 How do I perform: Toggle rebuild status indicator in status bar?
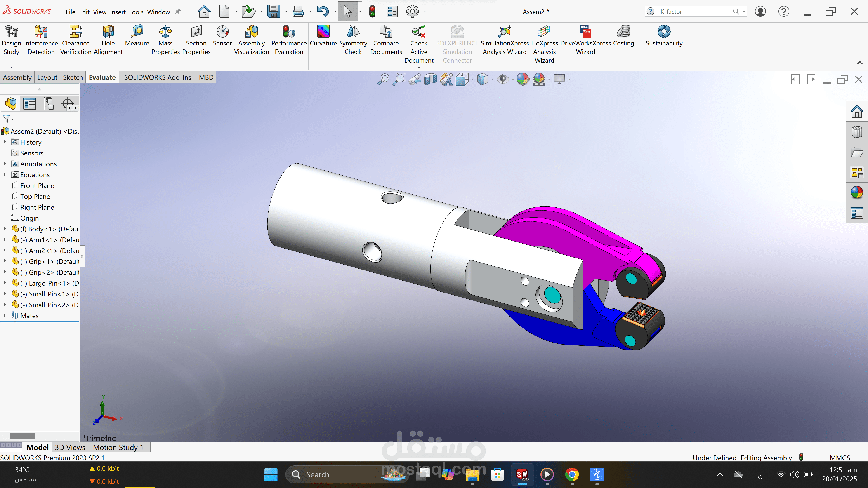tap(801, 457)
